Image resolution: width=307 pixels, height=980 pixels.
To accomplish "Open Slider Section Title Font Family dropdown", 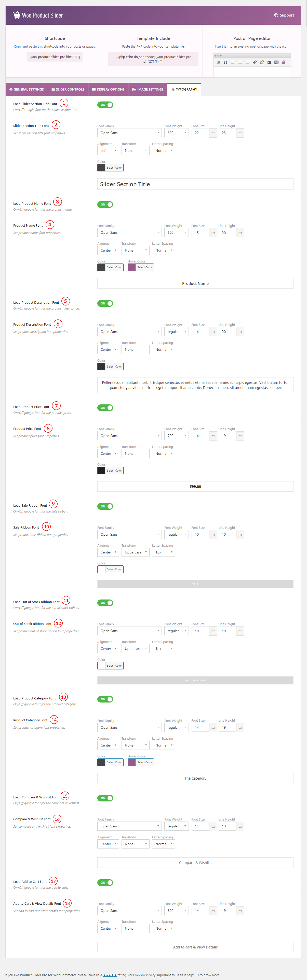I will tap(129, 133).
